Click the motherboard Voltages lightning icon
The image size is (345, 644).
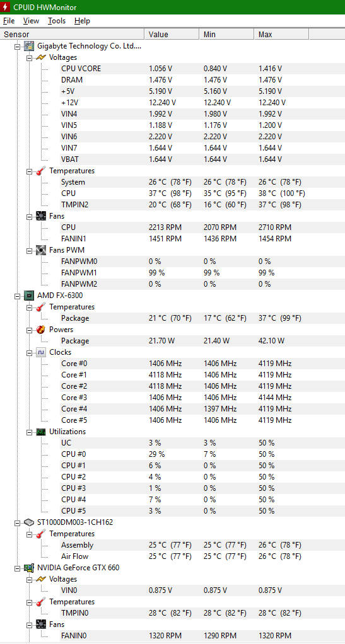click(x=41, y=57)
